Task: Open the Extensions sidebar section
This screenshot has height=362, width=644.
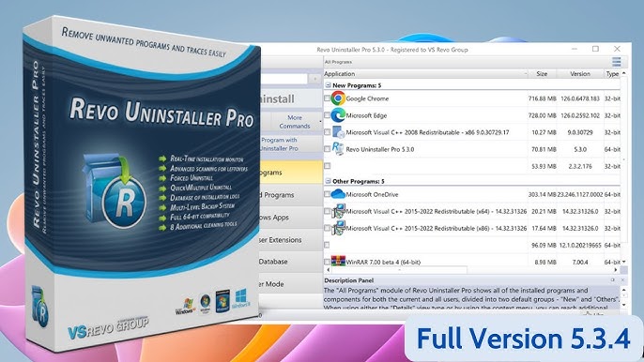Action: point(291,240)
